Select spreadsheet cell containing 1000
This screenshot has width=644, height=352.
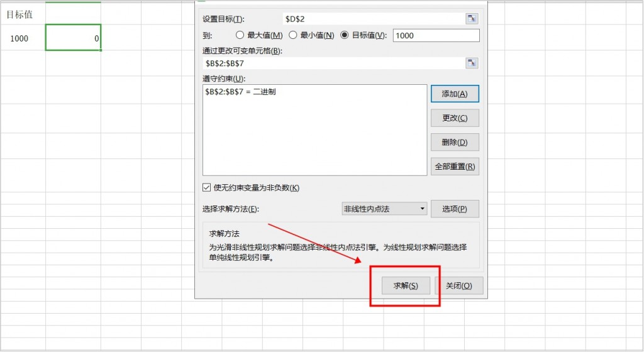click(23, 38)
